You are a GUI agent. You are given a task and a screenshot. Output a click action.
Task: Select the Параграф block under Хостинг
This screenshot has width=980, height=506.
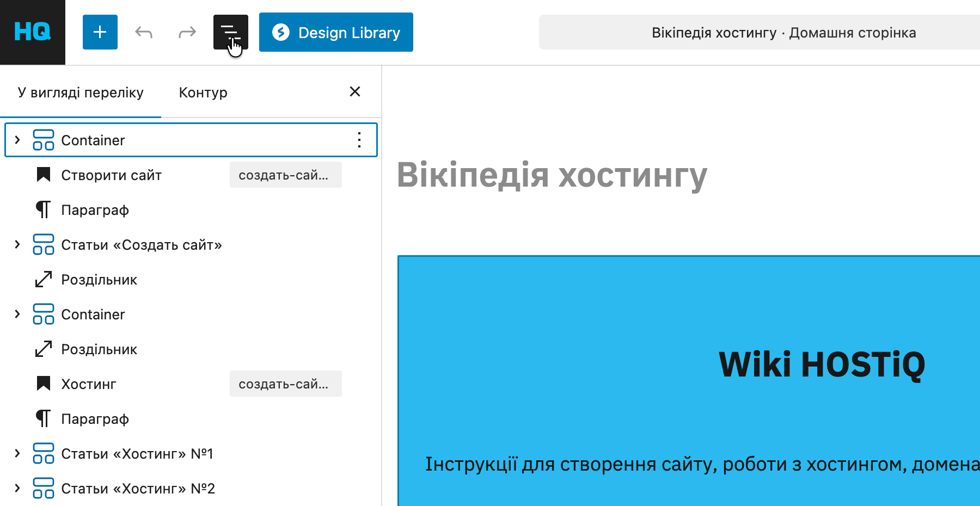191,418
